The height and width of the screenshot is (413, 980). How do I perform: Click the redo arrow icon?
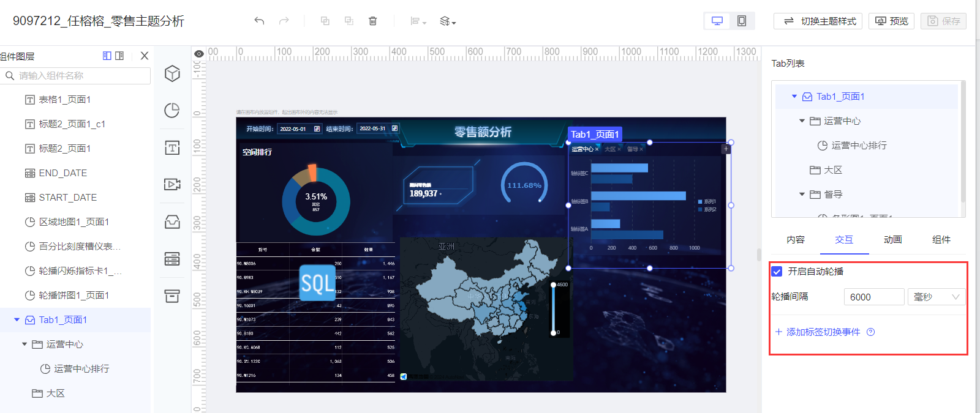pos(284,21)
